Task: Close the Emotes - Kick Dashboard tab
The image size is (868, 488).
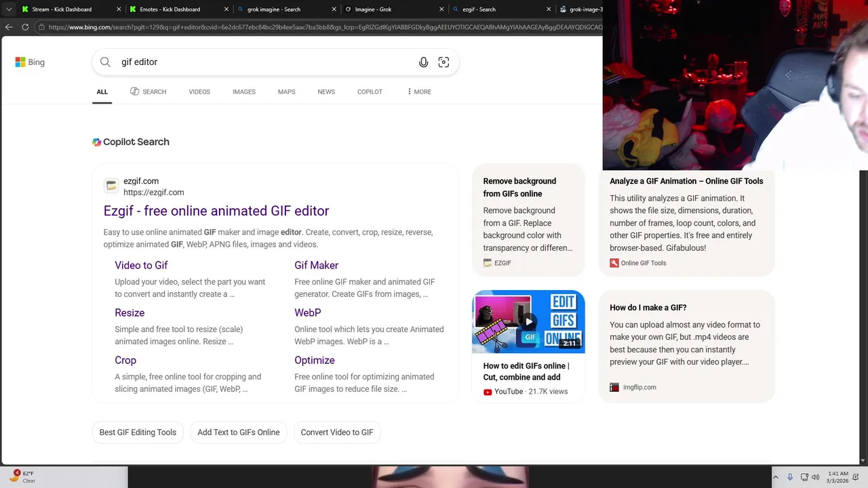Action: (226, 9)
